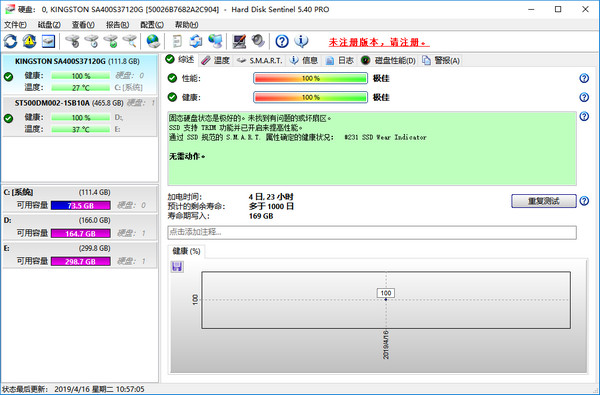Image resolution: width=600 pixels, height=395 pixels.
Task: Click the network computer globe icon
Action: (x=215, y=41)
